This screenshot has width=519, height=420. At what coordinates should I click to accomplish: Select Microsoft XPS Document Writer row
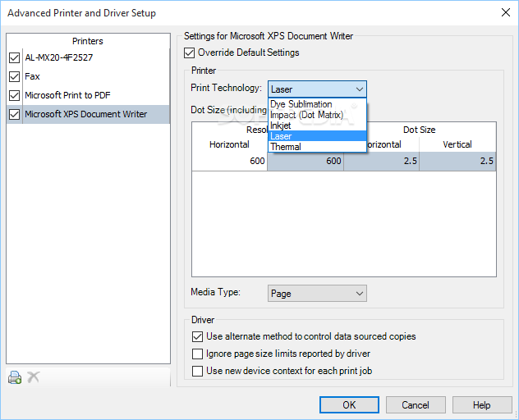click(x=96, y=114)
